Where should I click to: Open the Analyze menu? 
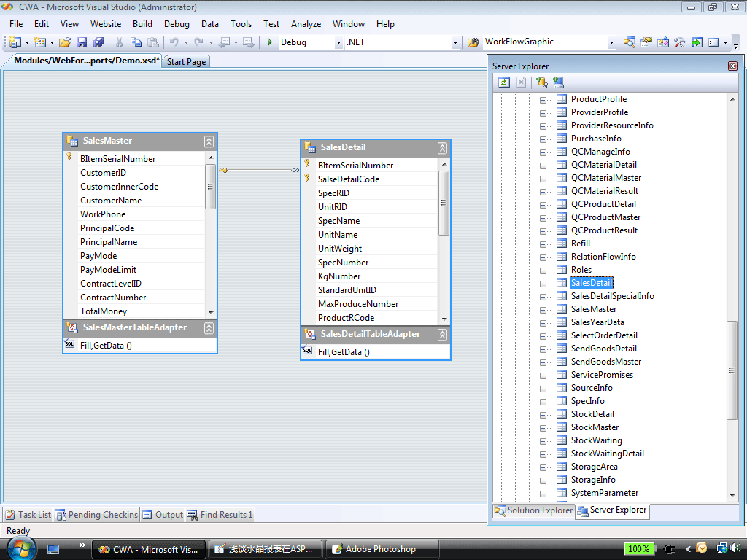[x=306, y=24]
